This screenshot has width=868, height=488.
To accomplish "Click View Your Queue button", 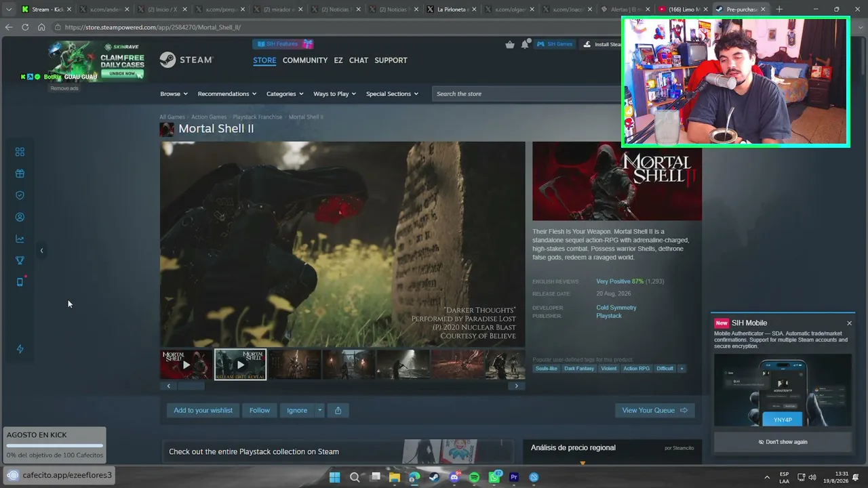I will (x=654, y=410).
